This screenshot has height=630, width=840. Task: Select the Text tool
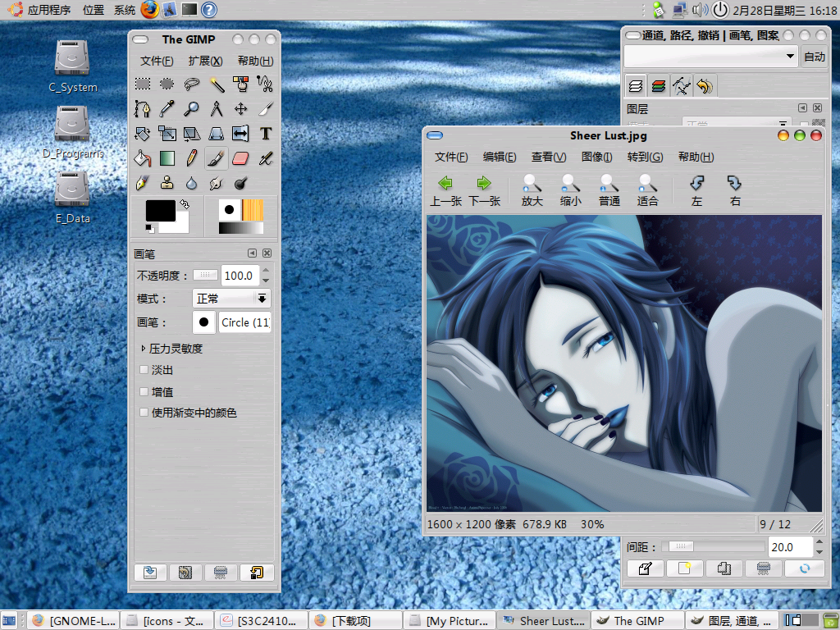click(265, 134)
